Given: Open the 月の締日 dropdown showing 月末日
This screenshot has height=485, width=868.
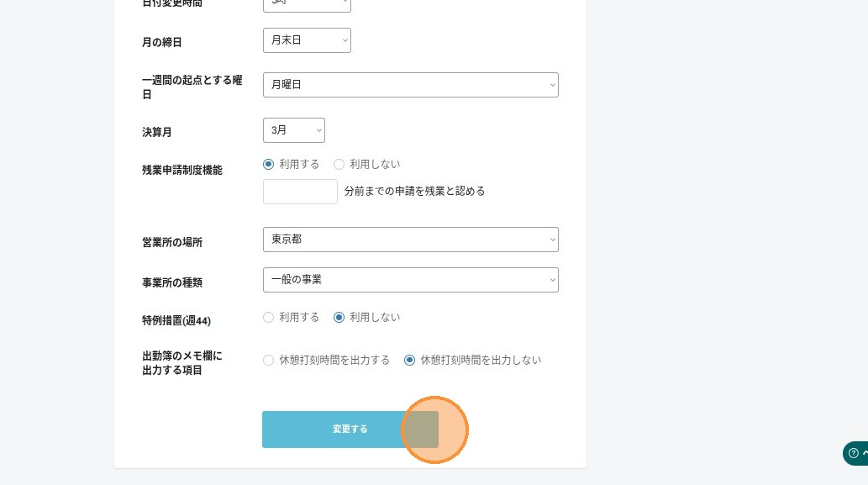Looking at the screenshot, I should click(x=307, y=40).
